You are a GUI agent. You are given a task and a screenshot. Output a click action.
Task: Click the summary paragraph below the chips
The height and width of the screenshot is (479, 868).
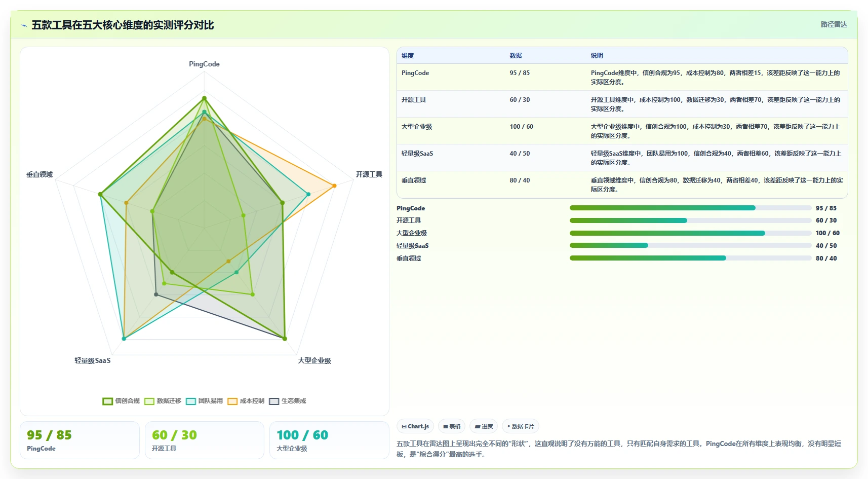[x=619, y=449]
